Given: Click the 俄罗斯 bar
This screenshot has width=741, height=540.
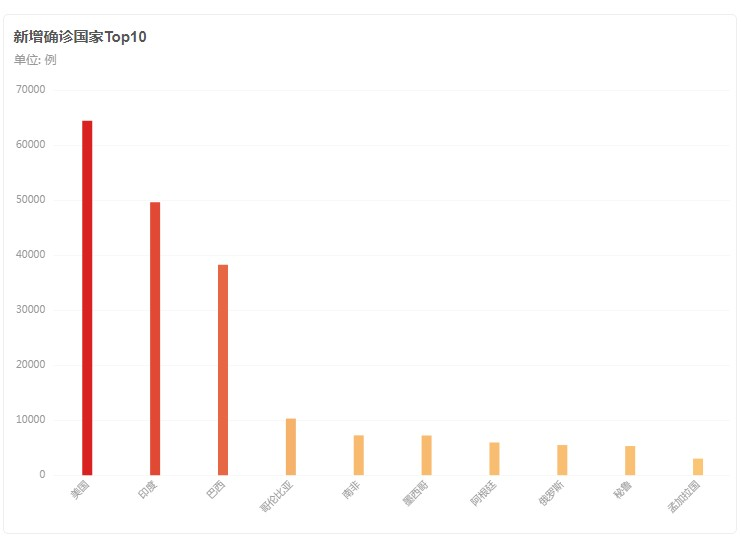Looking at the screenshot, I should 562,460.
